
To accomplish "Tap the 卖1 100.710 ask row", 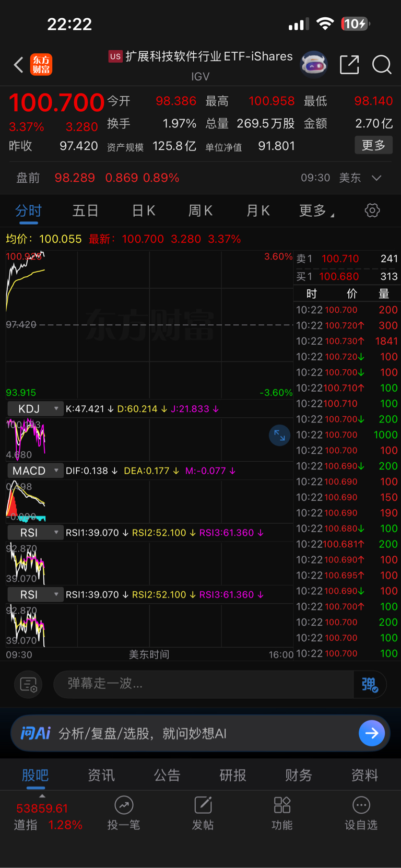I will click(x=347, y=259).
